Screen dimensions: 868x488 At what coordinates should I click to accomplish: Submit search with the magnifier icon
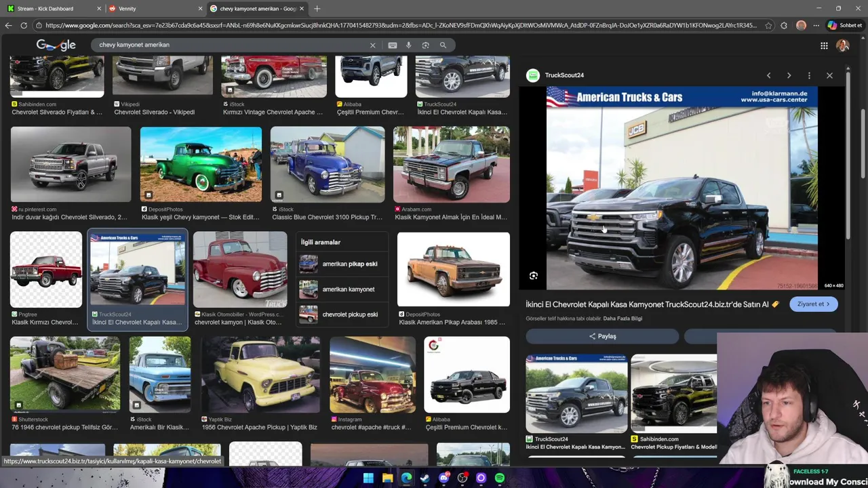(x=443, y=45)
